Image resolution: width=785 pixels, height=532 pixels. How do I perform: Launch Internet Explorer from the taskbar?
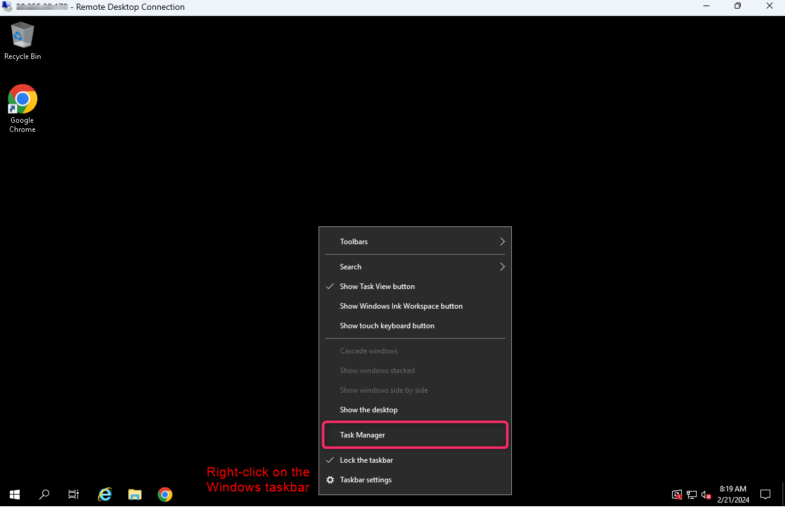pos(104,494)
